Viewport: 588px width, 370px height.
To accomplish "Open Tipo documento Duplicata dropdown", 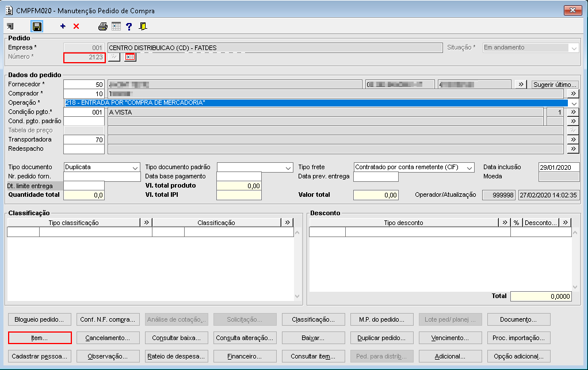I will click(x=135, y=167).
